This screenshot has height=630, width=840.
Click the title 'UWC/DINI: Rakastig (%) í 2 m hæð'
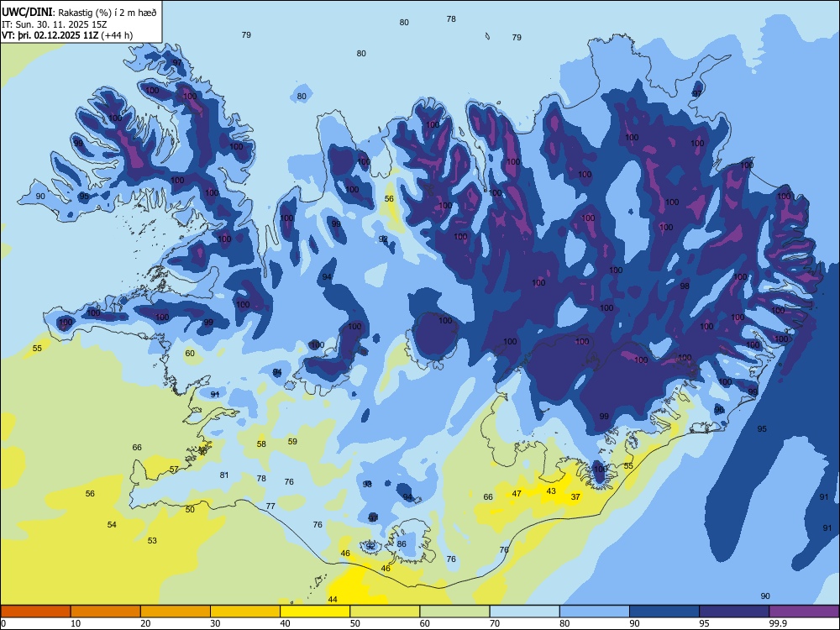(x=79, y=13)
